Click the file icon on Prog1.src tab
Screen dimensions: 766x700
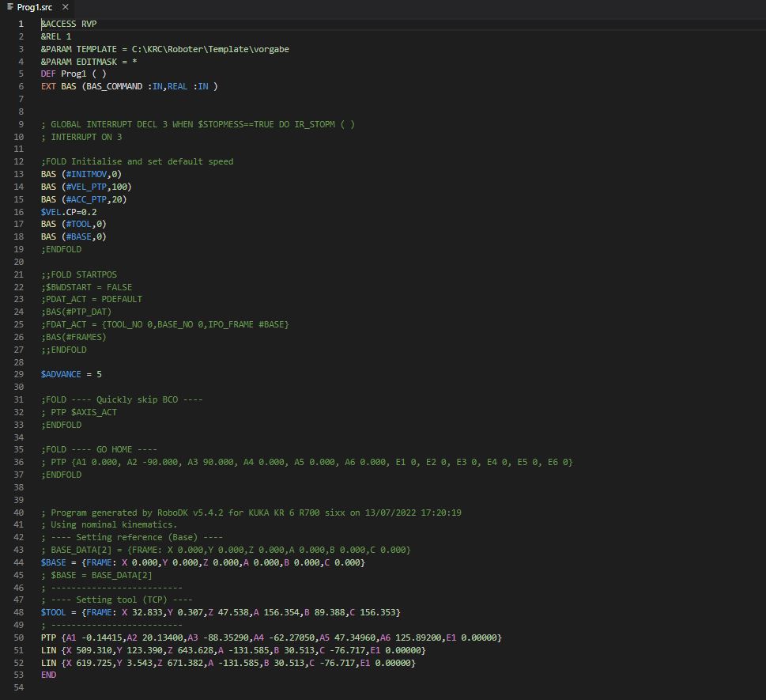[9, 7]
